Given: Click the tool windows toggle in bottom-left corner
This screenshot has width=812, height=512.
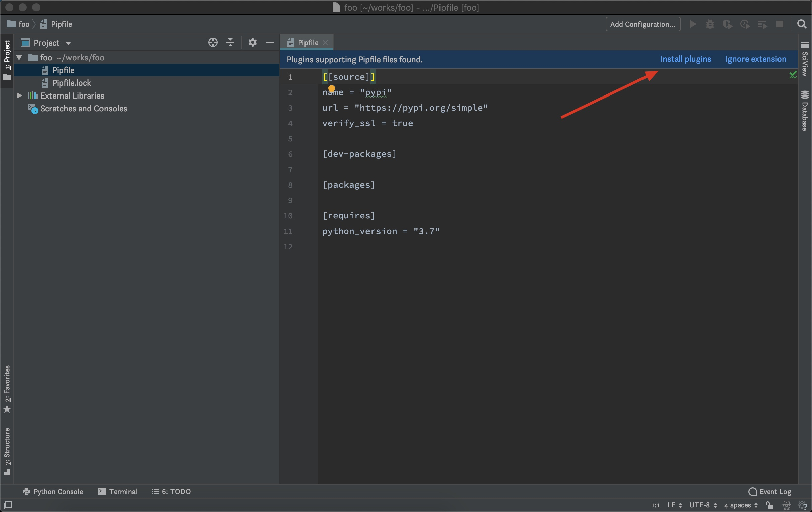Looking at the screenshot, I should [x=8, y=505].
